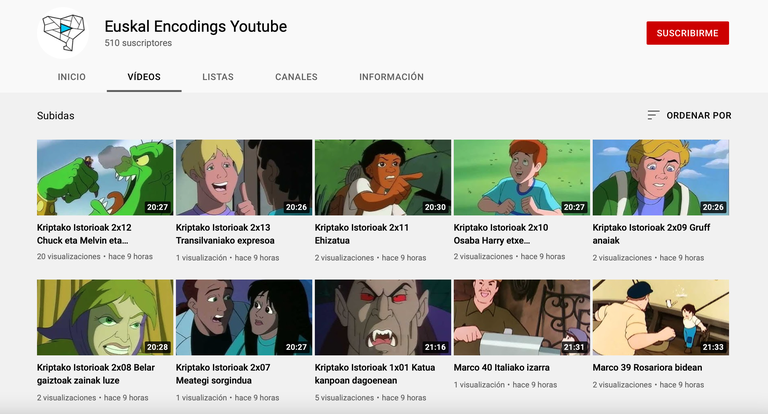
Task: Subscribe with the SUSCRIBIRME button
Action: (x=688, y=33)
